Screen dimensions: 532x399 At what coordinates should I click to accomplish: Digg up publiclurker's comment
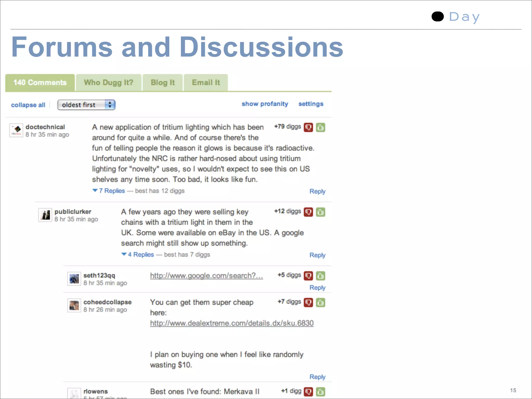(321, 212)
